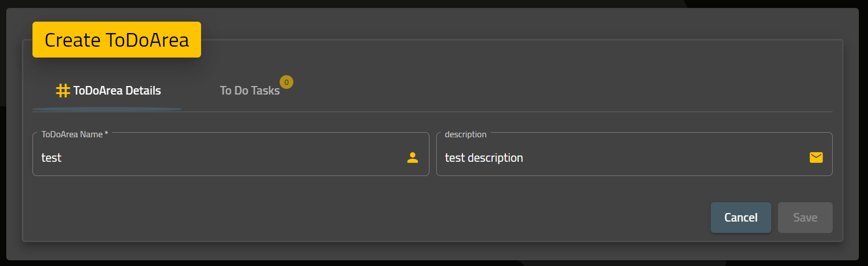868x266 pixels.
Task: Click the required asterisk in the name label
Action: click(x=107, y=134)
